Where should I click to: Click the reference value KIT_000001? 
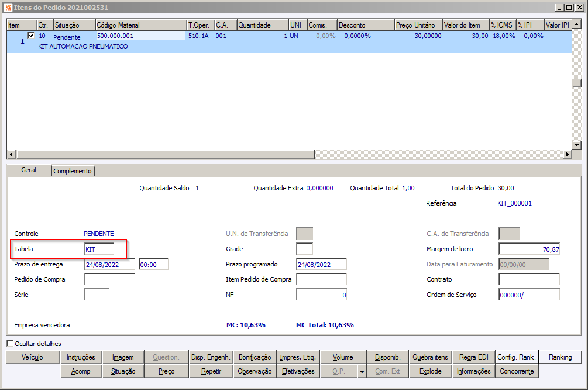514,203
